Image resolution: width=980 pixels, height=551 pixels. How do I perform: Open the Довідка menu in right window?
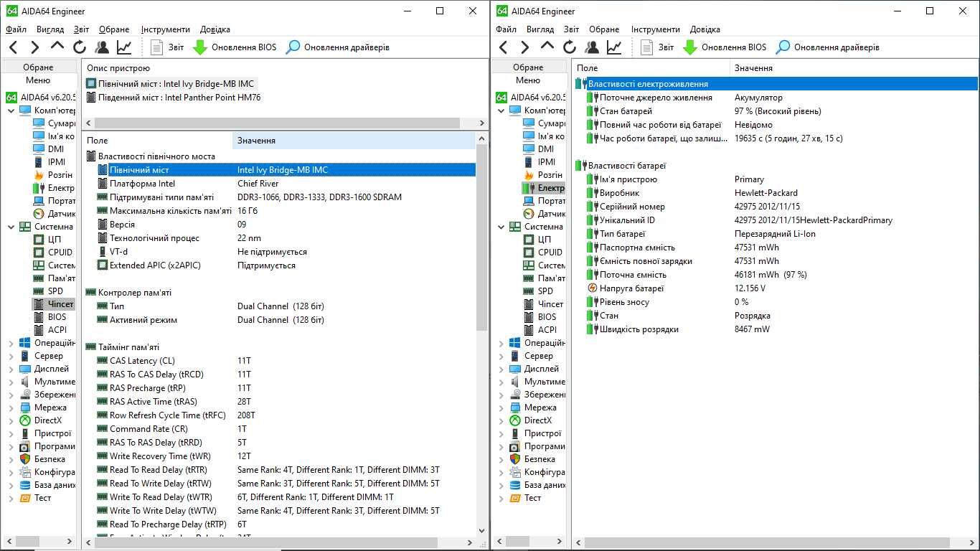705,29
